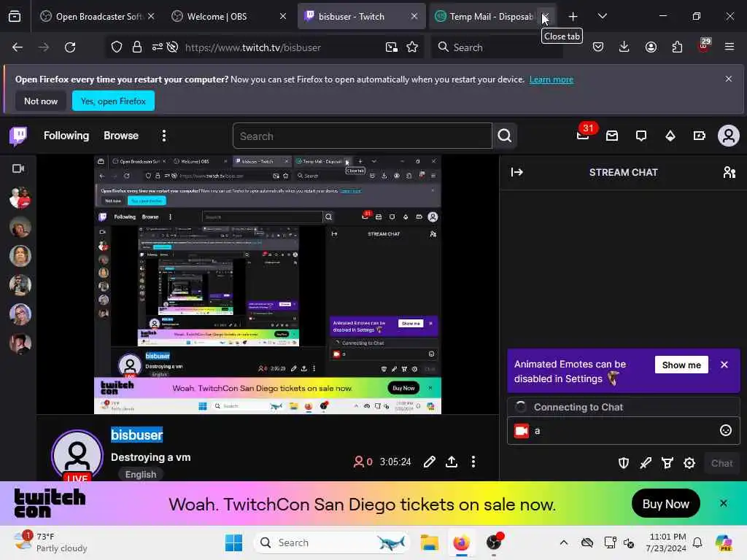The image size is (747, 560).
Task: Follow the Learn more link
Action: point(551,79)
